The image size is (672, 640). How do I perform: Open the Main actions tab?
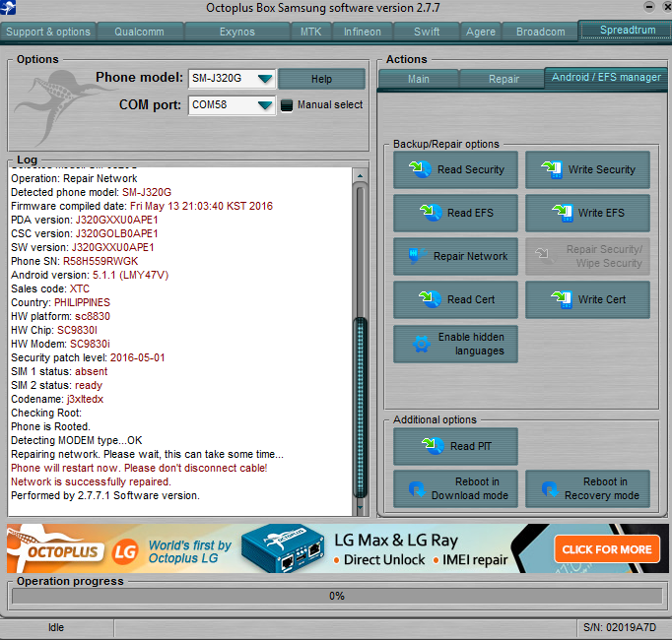pyautogui.click(x=419, y=79)
